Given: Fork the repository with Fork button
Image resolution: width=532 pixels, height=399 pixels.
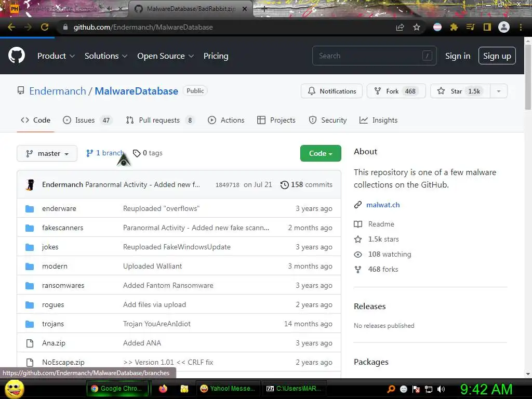Looking at the screenshot, I should [x=396, y=91].
